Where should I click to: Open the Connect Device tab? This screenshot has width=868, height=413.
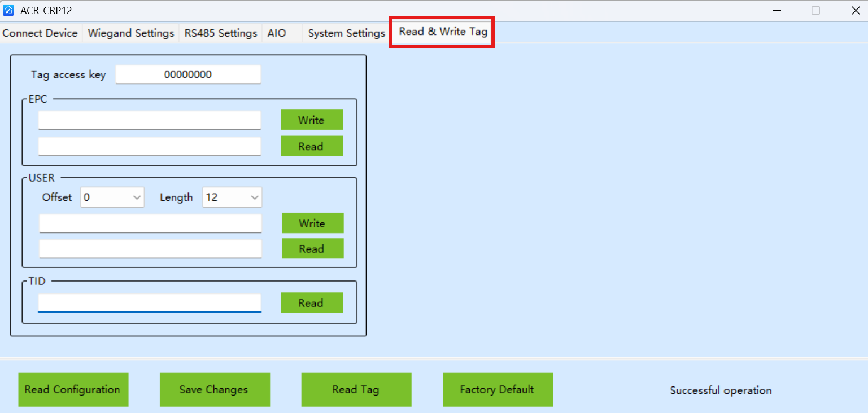click(40, 33)
